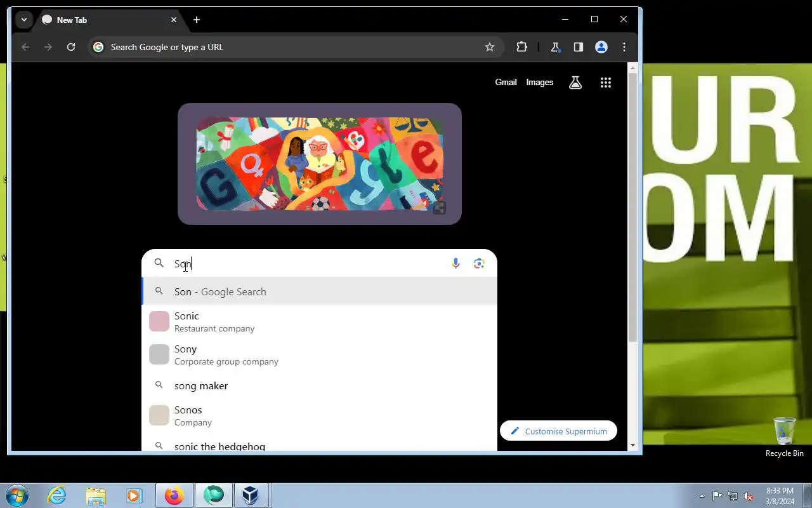Open the Google Doodle image
This screenshot has height=508, width=812.
pos(320,164)
